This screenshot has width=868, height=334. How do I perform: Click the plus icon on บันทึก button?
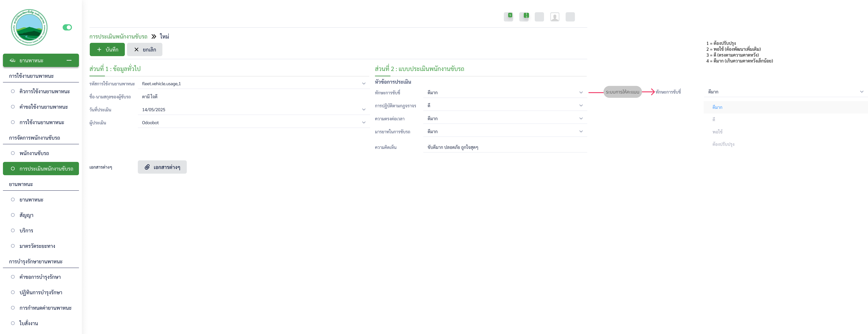[99, 50]
